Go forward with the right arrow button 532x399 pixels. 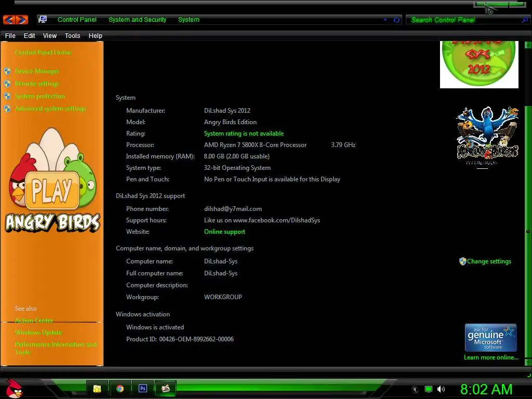click(x=21, y=20)
